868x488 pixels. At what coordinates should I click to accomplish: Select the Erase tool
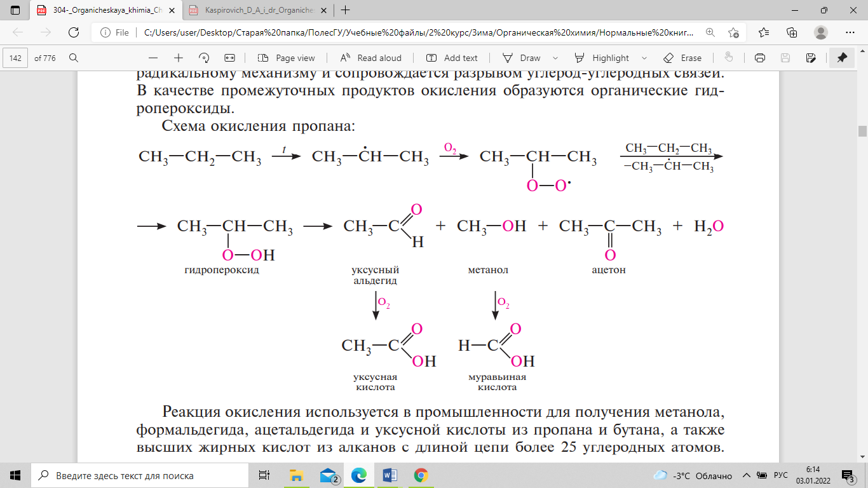(x=682, y=58)
